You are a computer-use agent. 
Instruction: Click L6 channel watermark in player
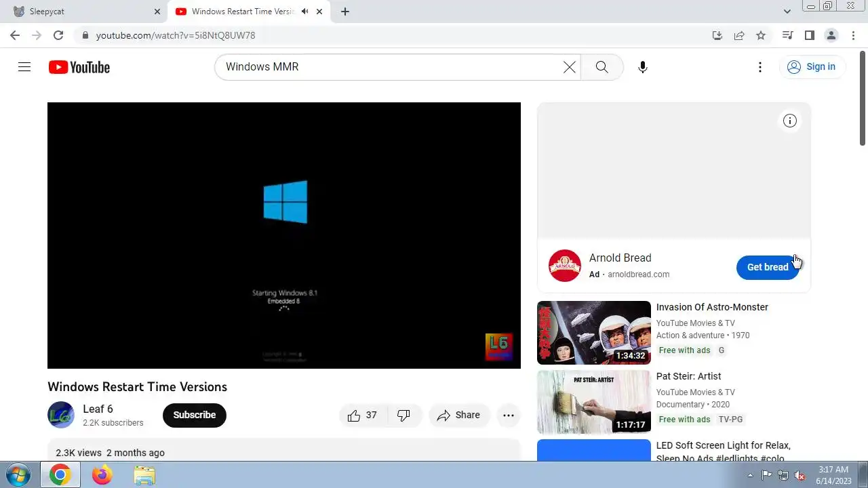click(498, 347)
